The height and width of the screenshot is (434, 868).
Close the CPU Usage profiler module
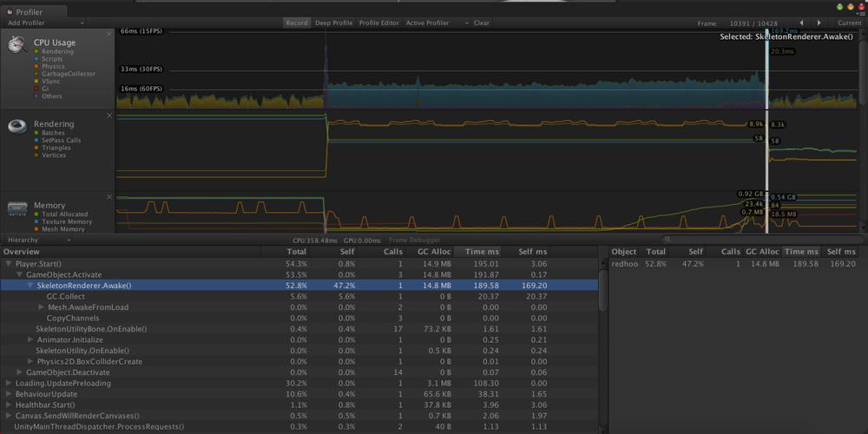tap(109, 34)
